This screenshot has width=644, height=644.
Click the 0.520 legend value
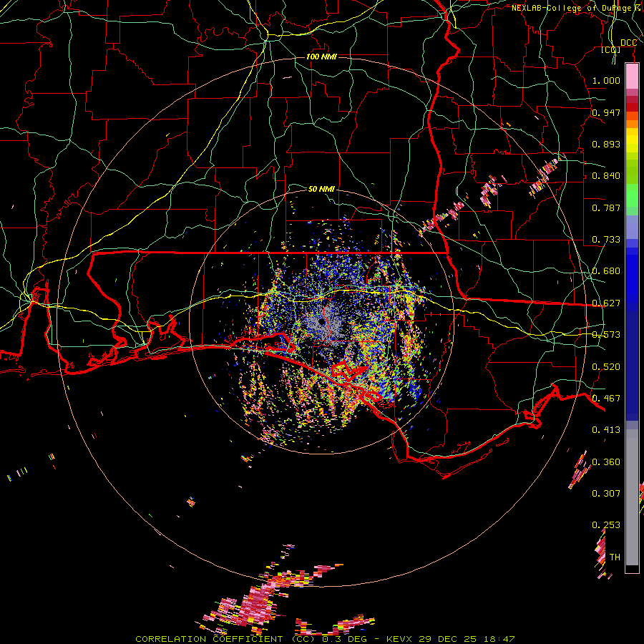tap(606, 367)
